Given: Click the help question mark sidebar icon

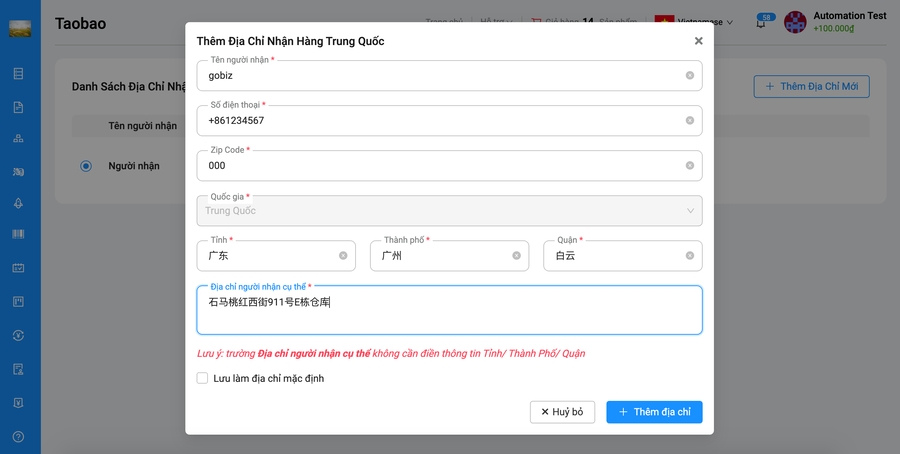Looking at the screenshot, I should [x=18, y=437].
